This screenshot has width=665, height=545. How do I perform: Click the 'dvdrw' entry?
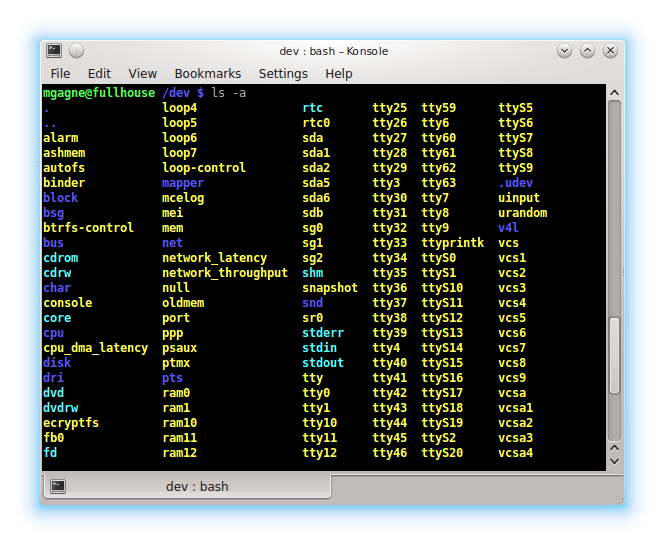[60, 408]
